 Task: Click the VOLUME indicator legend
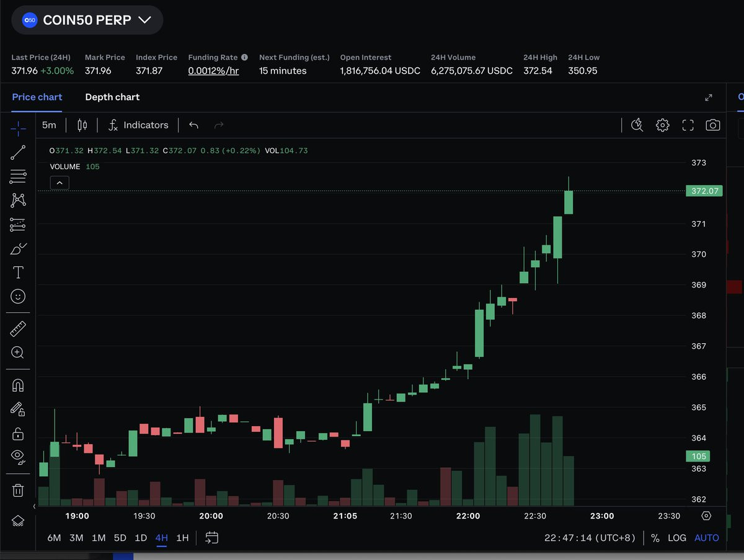tap(65, 167)
